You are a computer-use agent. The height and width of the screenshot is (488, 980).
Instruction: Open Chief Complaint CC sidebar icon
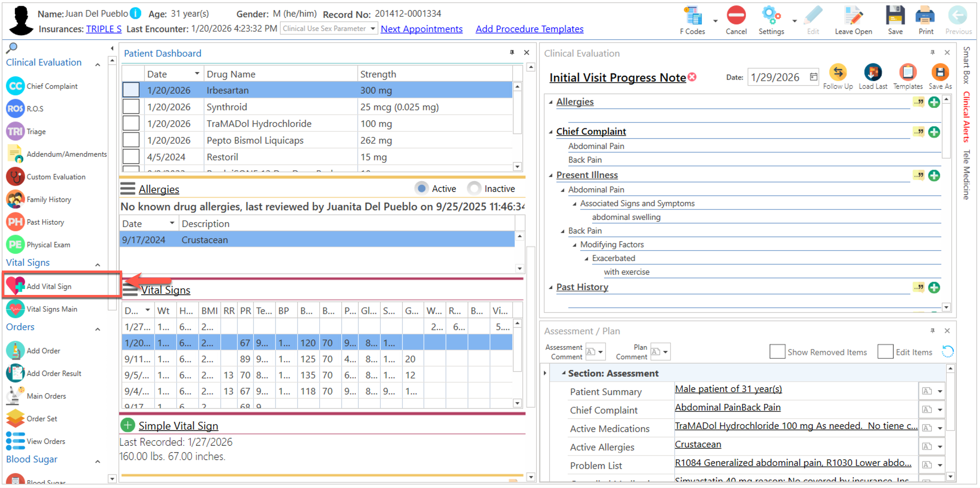coord(15,86)
